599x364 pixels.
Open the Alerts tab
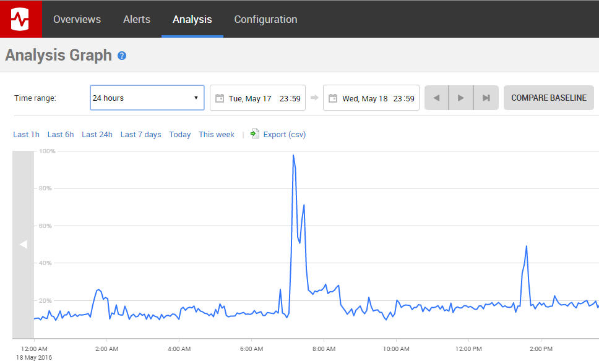[136, 19]
